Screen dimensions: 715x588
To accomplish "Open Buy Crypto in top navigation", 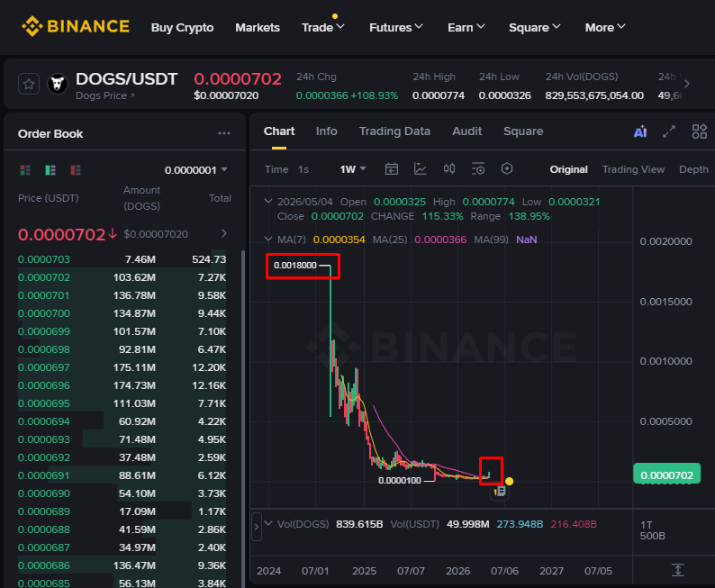I will (x=182, y=28).
